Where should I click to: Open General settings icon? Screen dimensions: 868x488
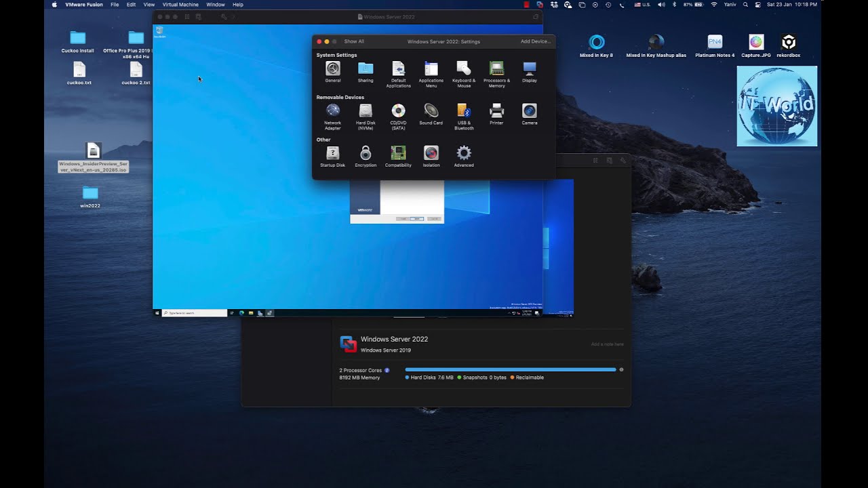[x=333, y=68]
